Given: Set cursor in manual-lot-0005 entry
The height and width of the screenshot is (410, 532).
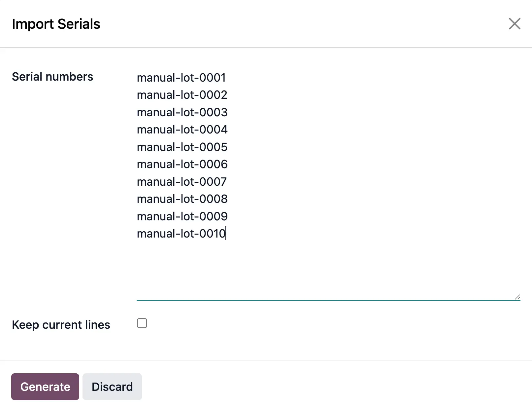Looking at the screenshot, I should [x=182, y=147].
